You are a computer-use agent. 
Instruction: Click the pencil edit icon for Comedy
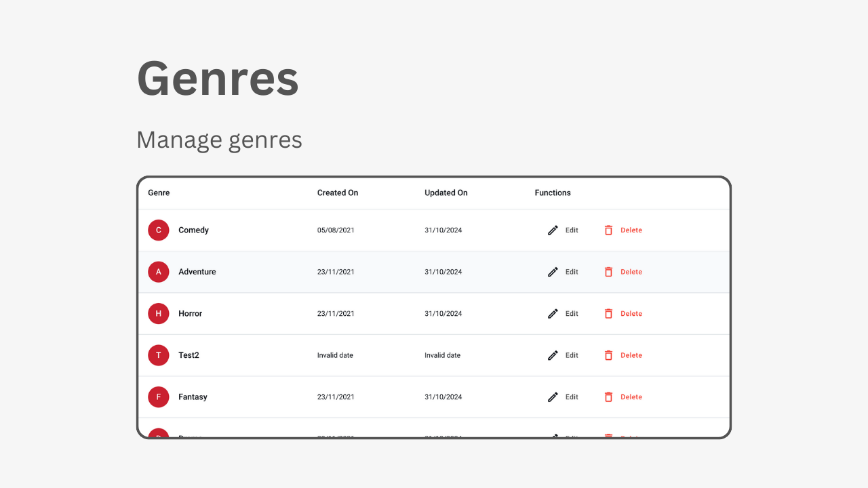point(553,230)
